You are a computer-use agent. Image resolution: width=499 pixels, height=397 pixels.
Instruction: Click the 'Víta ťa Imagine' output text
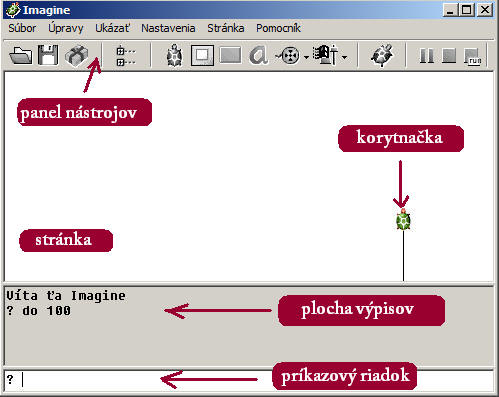[x=66, y=296]
